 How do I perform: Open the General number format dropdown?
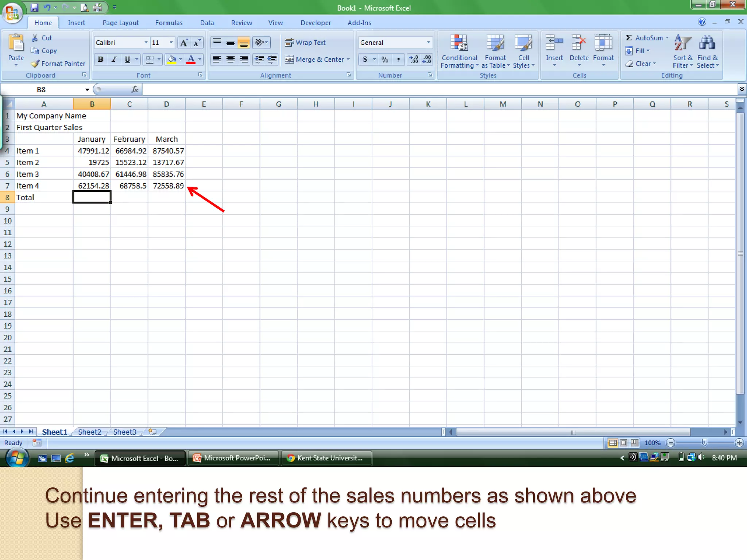pyautogui.click(x=429, y=43)
